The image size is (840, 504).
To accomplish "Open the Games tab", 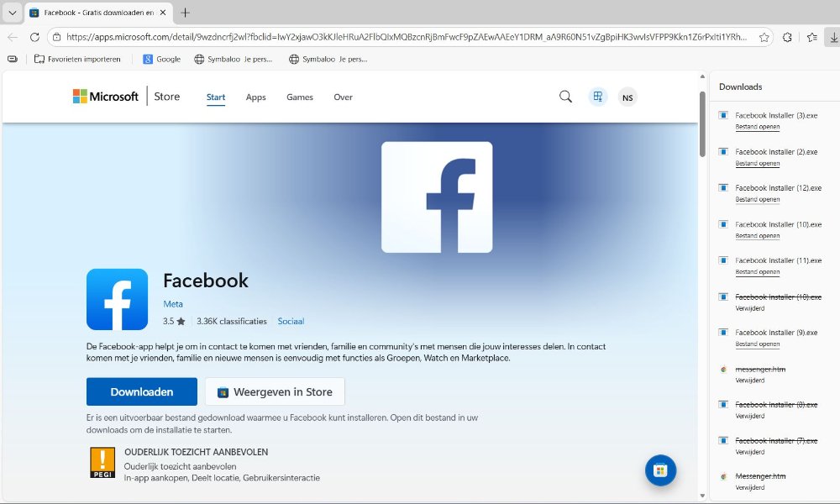I will pos(300,97).
